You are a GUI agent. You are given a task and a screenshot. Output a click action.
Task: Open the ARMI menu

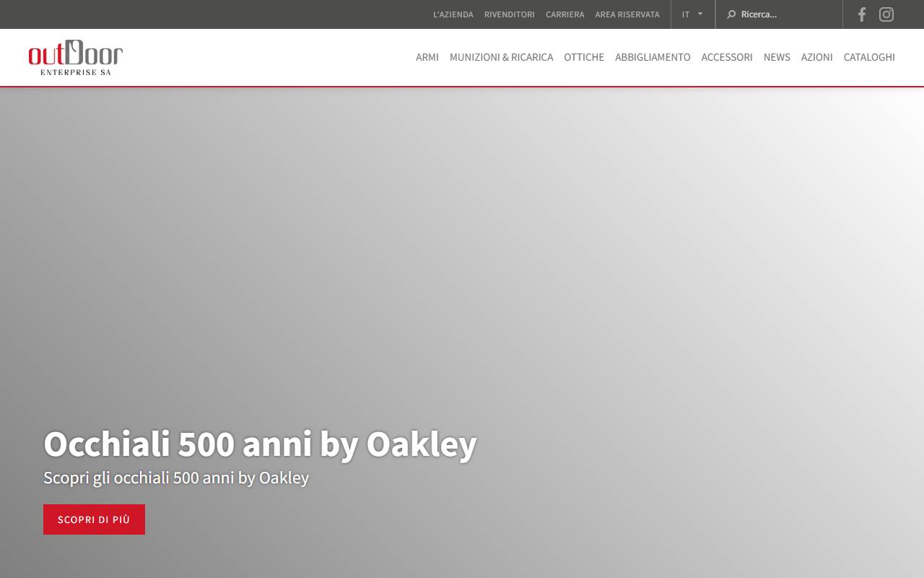coord(427,57)
